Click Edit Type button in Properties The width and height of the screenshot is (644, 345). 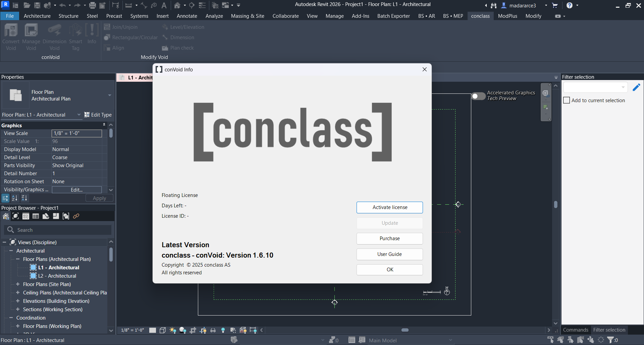coord(98,115)
